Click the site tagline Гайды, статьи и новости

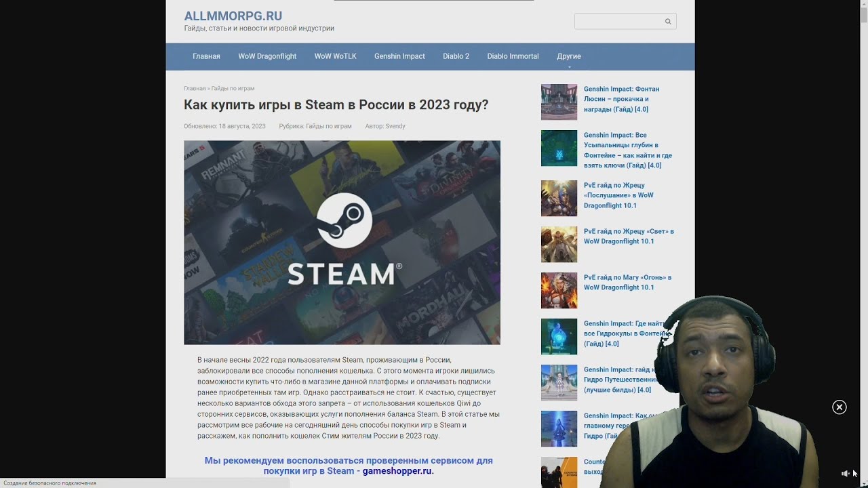259,28
